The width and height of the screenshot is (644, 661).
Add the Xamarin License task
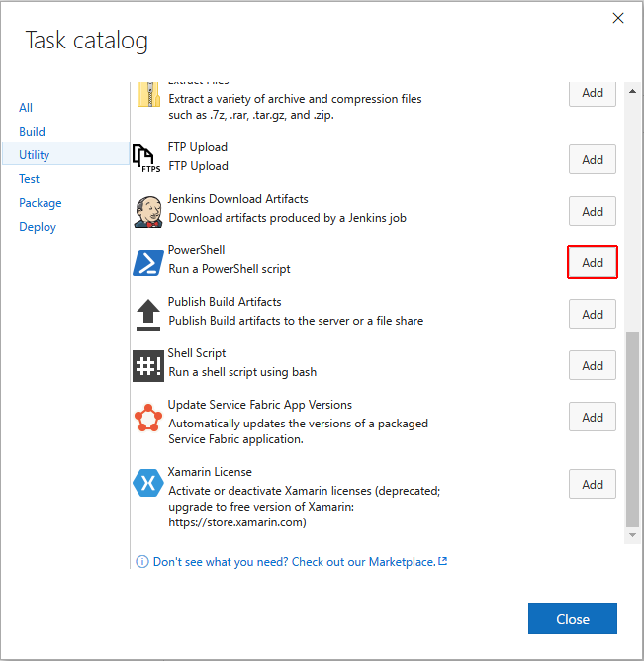coord(593,484)
